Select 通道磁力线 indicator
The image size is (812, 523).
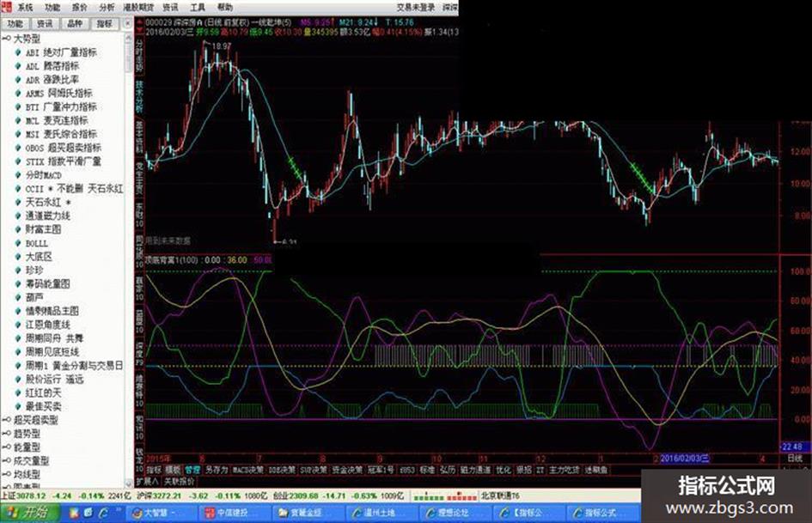point(47,216)
